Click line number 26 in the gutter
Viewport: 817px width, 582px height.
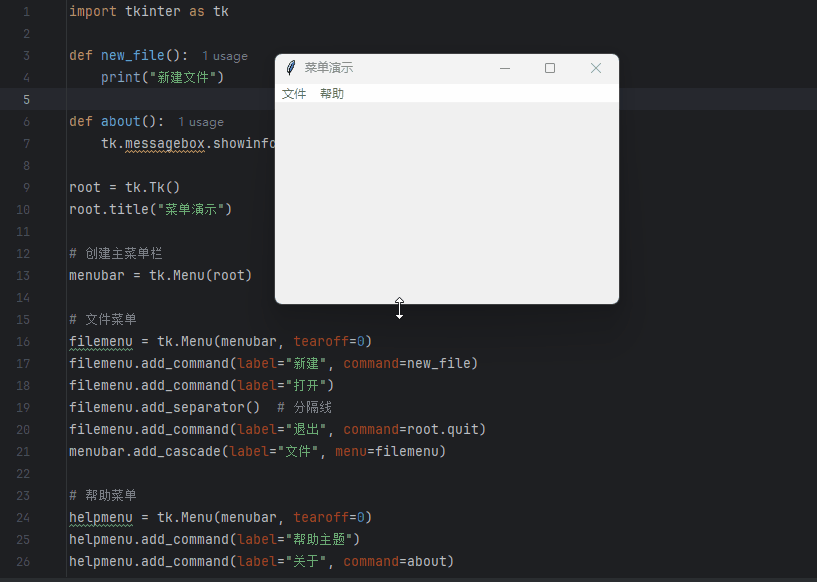tap(23, 562)
